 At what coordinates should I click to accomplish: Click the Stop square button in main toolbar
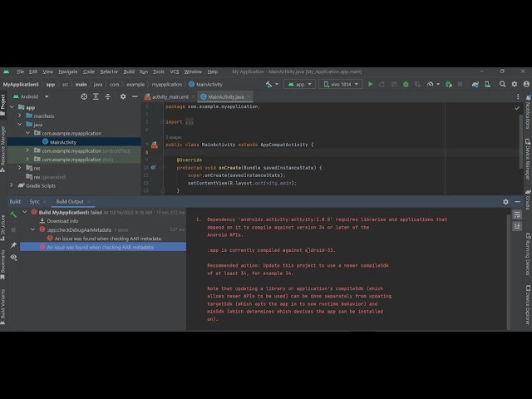pos(460,84)
